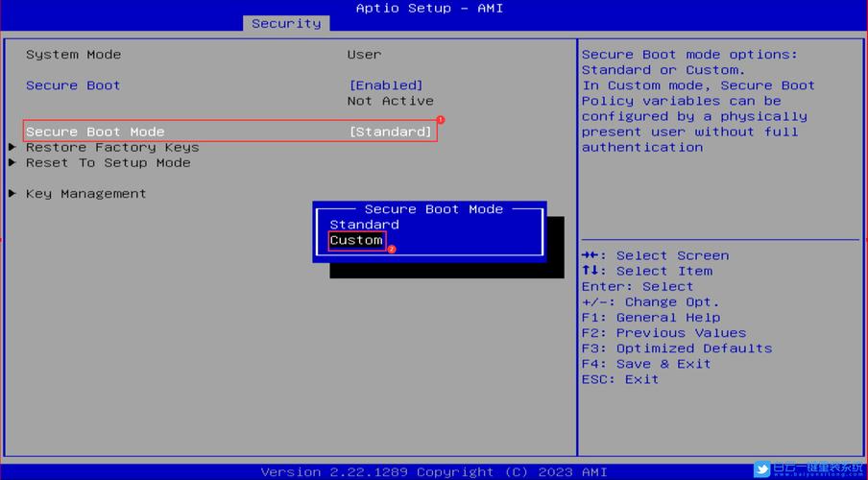Viewport: 868px width, 480px height.
Task: Click the up-down arrows icon for Select Item
Action: pos(590,271)
